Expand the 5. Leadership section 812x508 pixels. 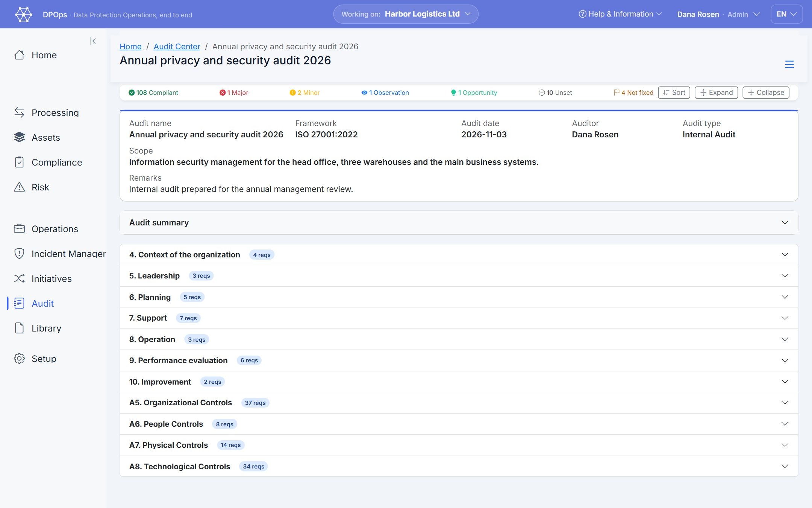[459, 276]
